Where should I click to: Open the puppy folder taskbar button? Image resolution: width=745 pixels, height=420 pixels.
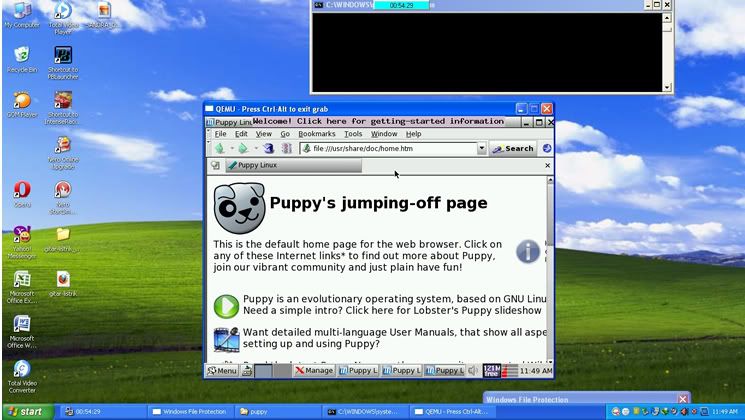276,411
